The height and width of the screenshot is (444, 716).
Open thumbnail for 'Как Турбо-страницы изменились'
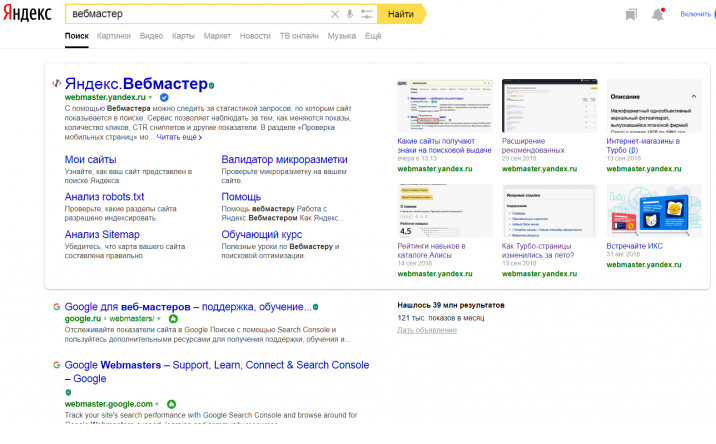point(549,211)
